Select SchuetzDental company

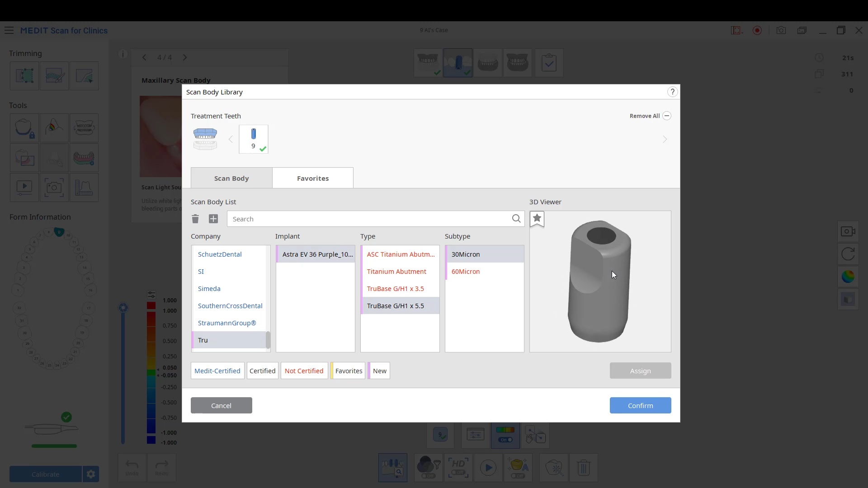click(x=229, y=254)
